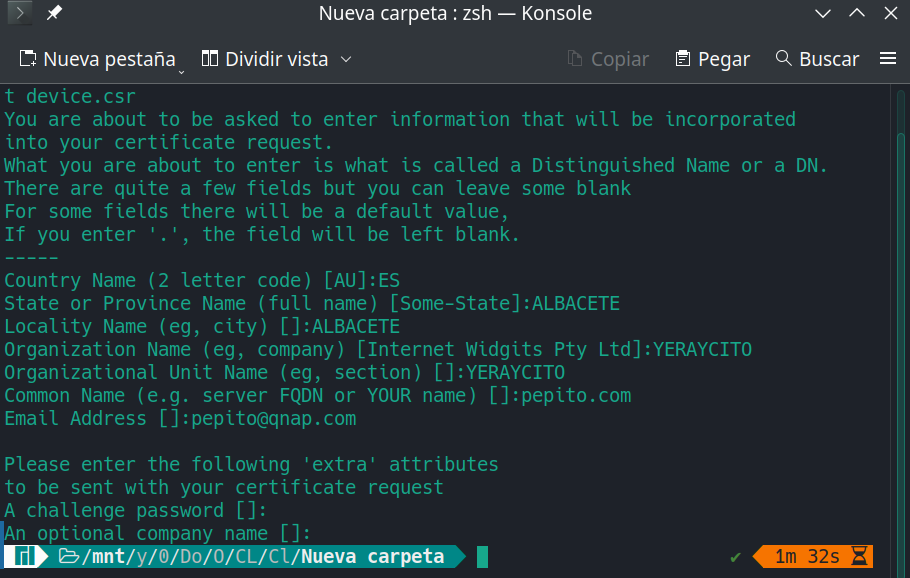Select the Nueva carpeta path segment
The width and height of the screenshot is (910, 578).
373,557
